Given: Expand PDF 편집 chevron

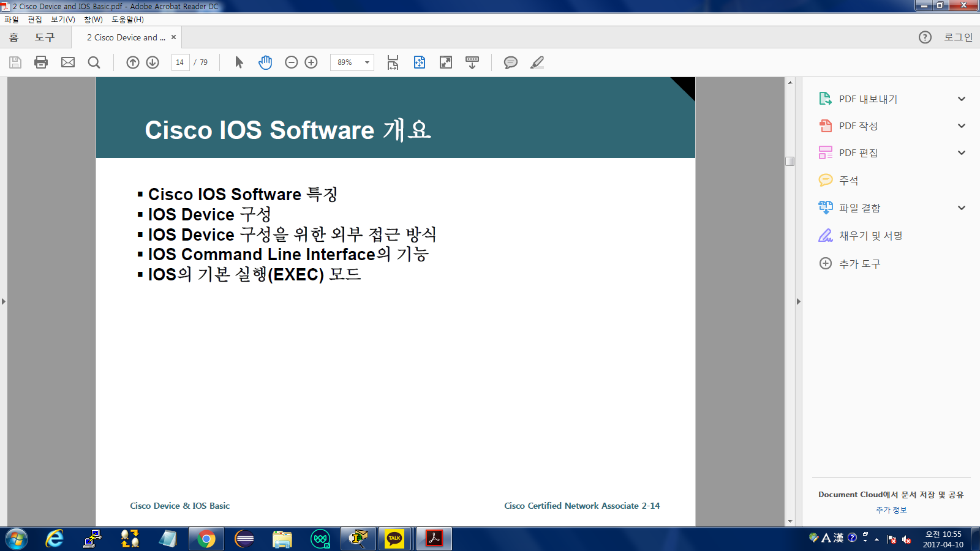Looking at the screenshot, I should (x=962, y=153).
